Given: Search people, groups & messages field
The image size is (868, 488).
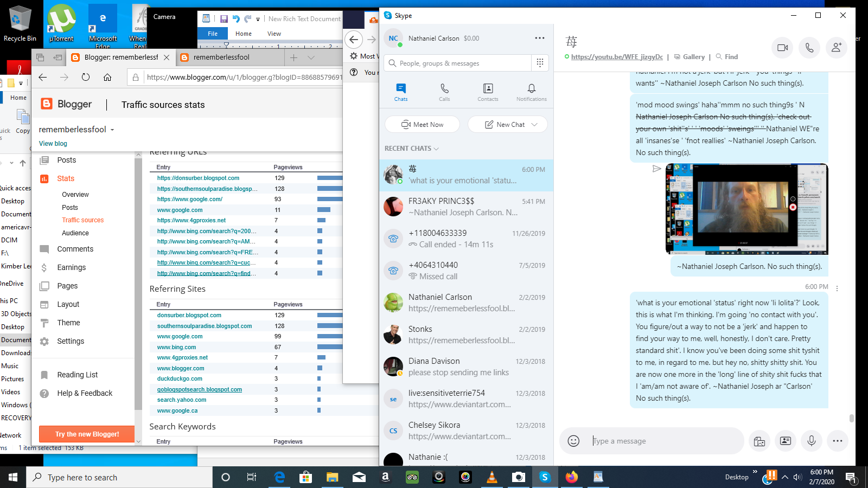Looking at the screenshot, I should tap(458, 63).
